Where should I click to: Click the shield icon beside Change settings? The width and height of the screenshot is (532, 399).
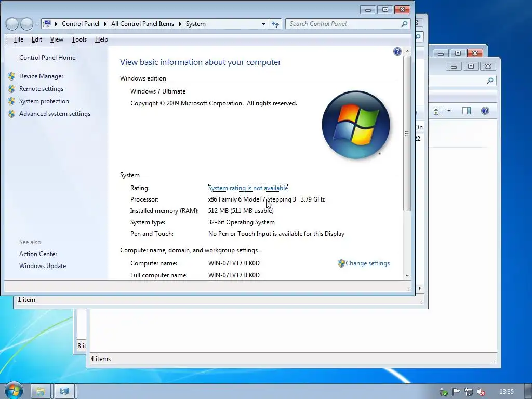[341, 263]
